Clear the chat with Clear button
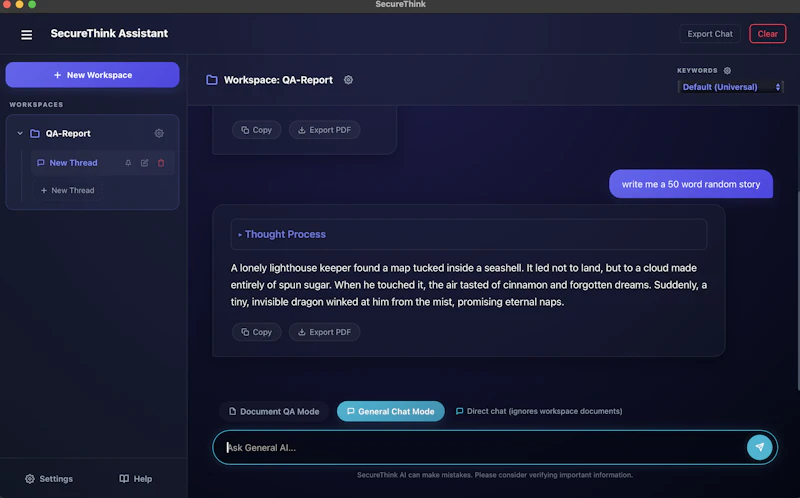The height and width of the screenshot is (498, 800). 767,34
